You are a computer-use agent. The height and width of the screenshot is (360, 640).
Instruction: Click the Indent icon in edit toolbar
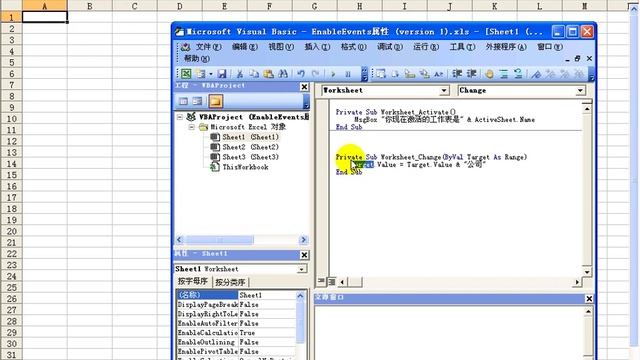pos(457,73)
